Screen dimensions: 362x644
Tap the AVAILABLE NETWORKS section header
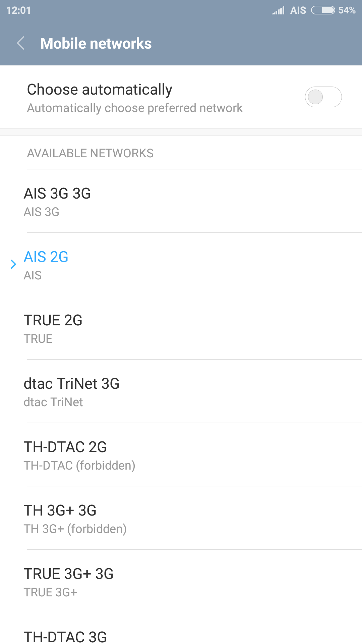pos(90,153)
